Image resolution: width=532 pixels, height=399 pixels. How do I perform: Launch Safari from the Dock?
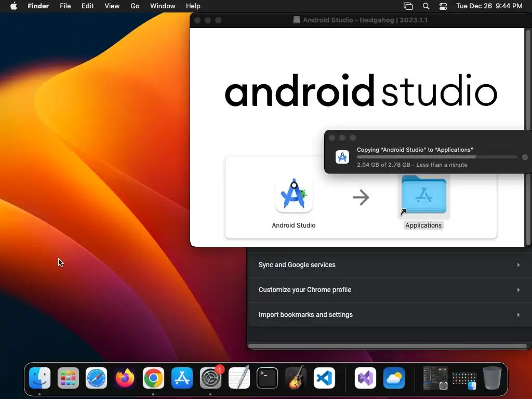coord(96,378)
